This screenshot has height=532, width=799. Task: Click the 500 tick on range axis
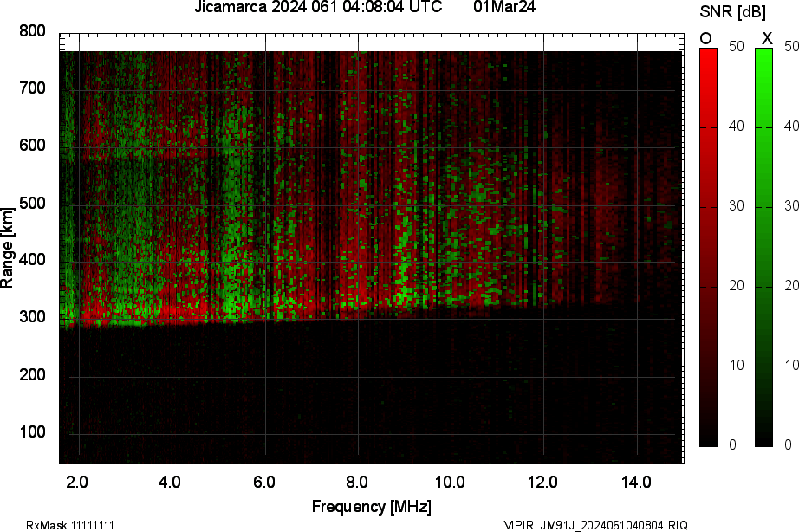pyautogui.click(x=32, y=204)
